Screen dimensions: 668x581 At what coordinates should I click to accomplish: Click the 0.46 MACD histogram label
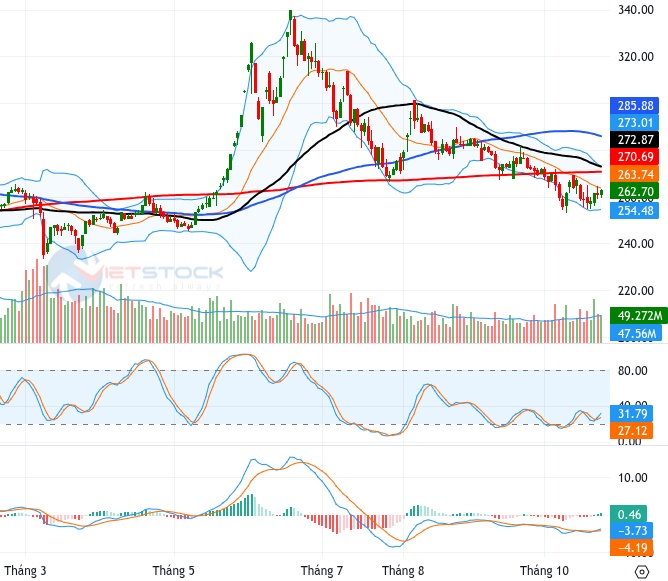628,514
